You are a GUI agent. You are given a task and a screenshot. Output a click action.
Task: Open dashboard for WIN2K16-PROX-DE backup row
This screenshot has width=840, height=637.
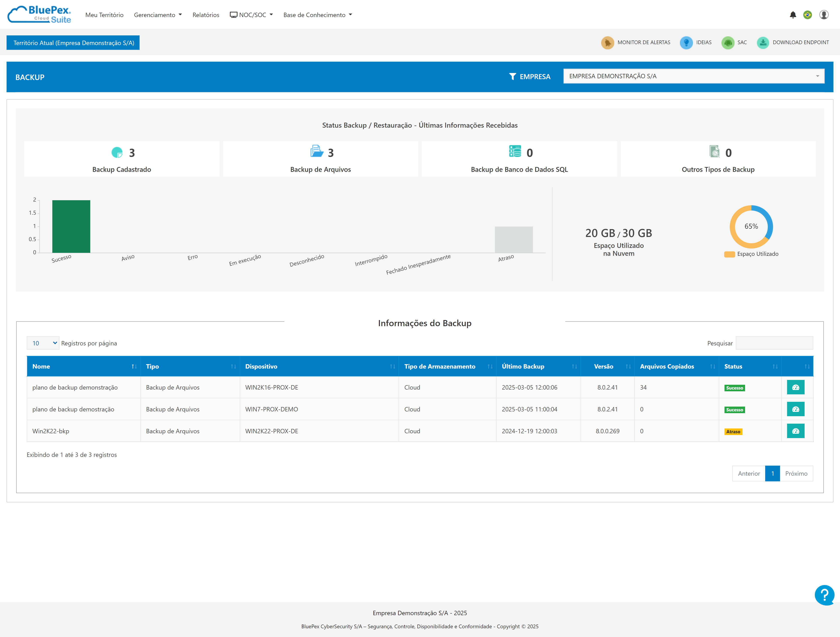[x=796, y=387]
